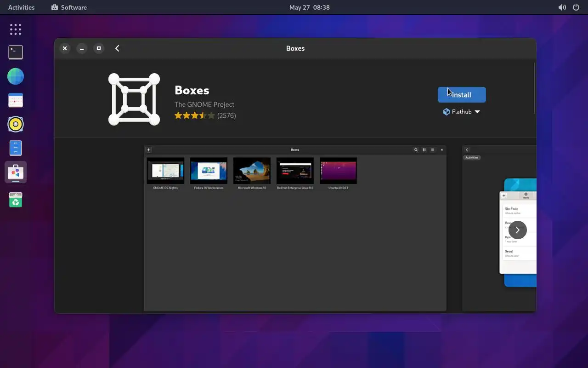Image resolution: width=588 pixels, height=368 pixels.
Task: Open the Files manager from dock
Action: 16,148
